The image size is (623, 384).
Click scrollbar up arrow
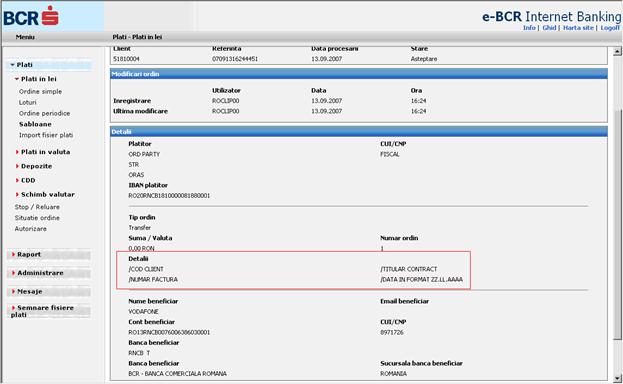(617, 51)
